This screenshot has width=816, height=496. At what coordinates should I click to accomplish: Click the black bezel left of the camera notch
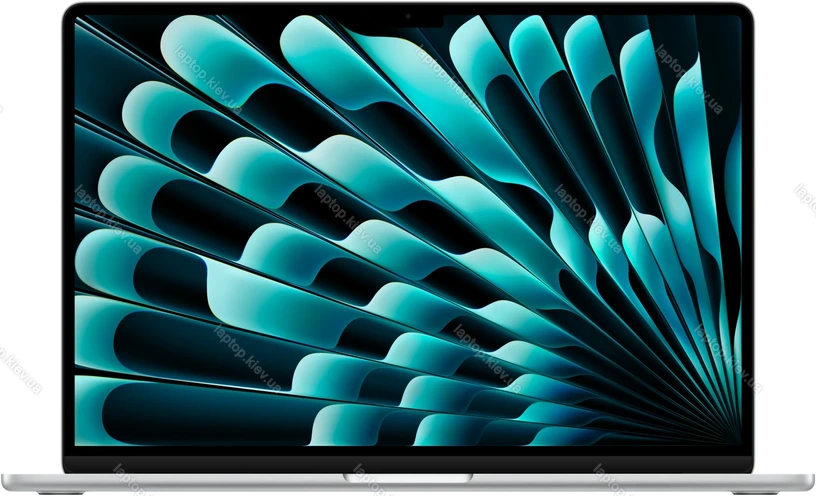(x=250, y=10)
